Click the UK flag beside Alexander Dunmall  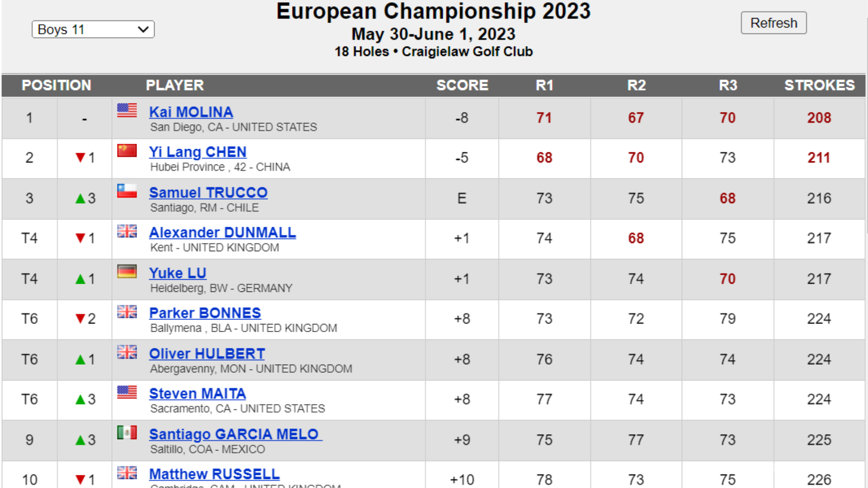coord(127,231)
